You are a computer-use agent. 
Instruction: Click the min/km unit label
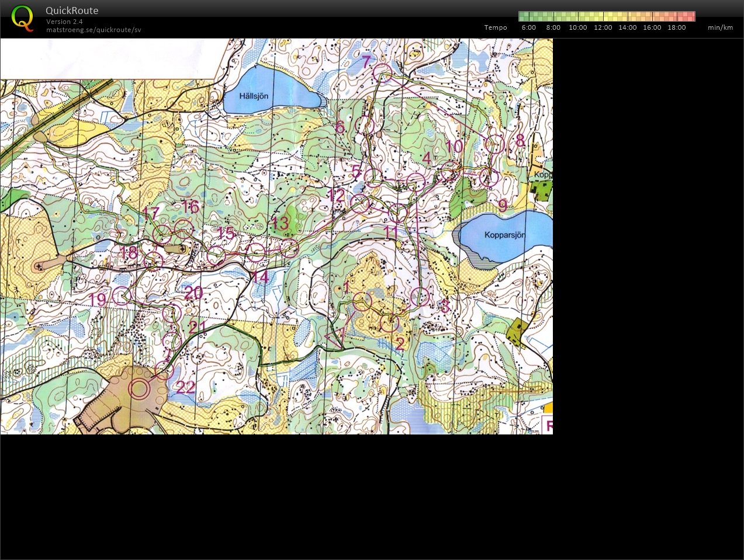(720, 27)
